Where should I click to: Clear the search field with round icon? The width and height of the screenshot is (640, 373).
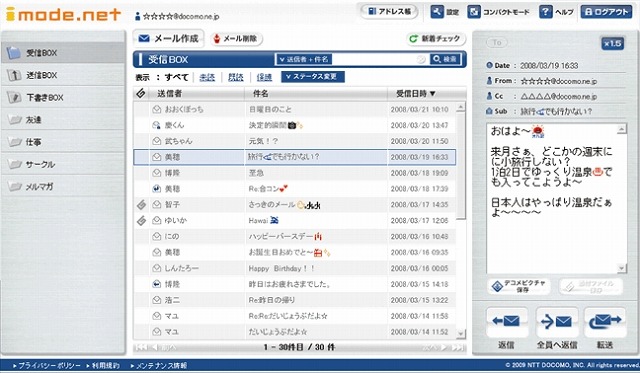[x=421, y=60]
